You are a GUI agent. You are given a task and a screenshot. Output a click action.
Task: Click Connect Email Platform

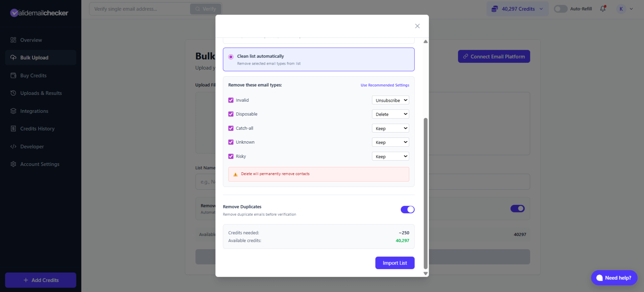[494, 56]
